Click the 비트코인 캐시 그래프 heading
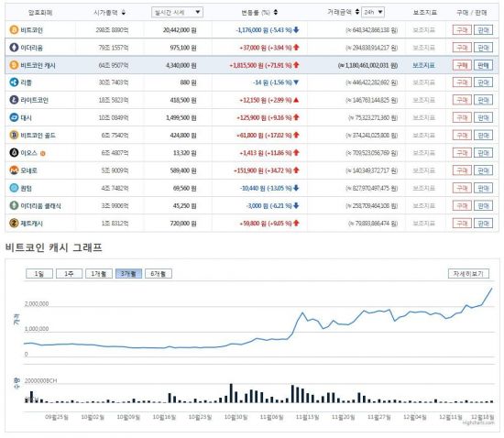This screenshot has width=504, height=438. (54, 247)
